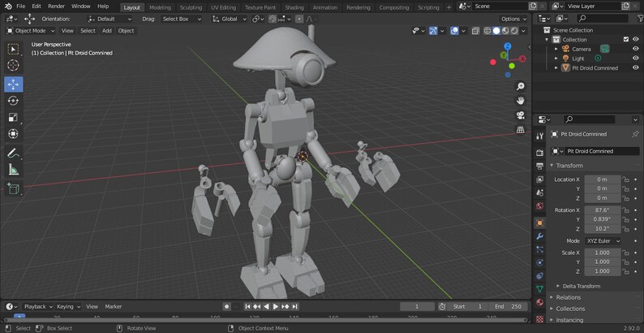The height and width of the screenshot is (333, 644).
Task: Open the Tool properties tab
Action: pos(539,136)
